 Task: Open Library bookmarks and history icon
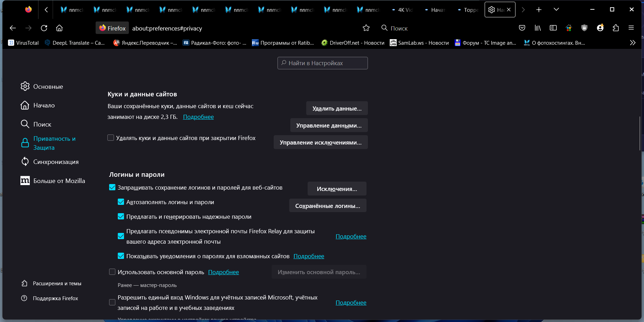coord(538,28)
